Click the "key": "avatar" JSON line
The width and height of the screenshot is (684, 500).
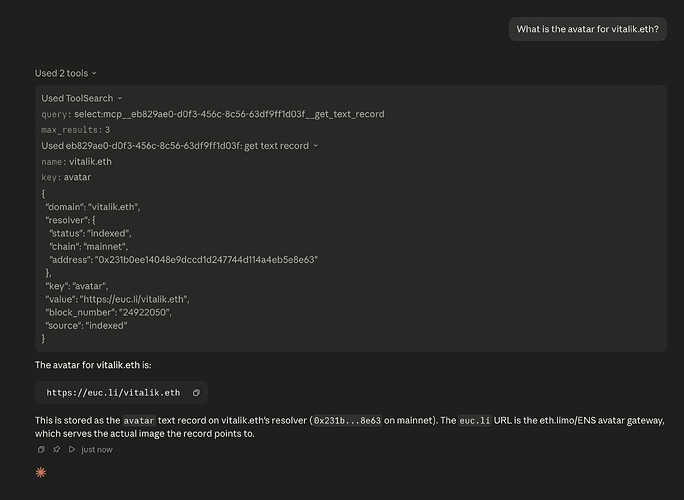(x=77, y=286)
